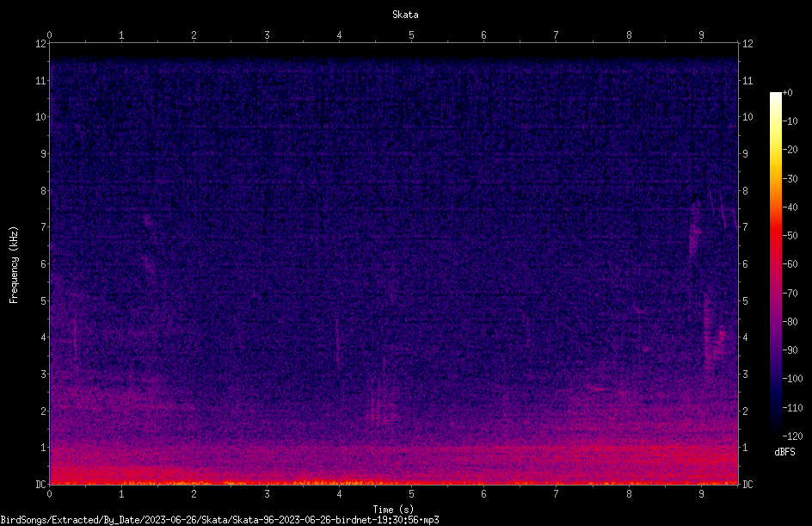Click the "-90" color scale label
812x526 pixels.
[x=790, y=350]
